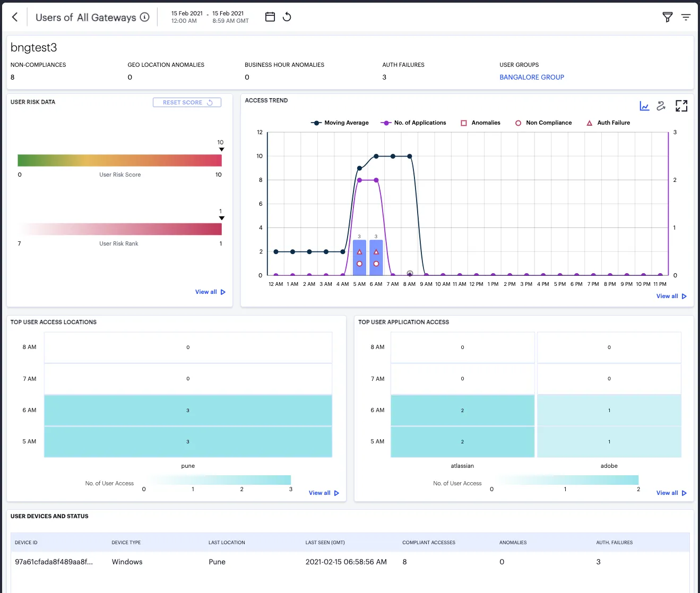Switch Access Trend to the alternate graph view
Image resolution: width=700 pixels, height=593 pixels.
[661, 106]
